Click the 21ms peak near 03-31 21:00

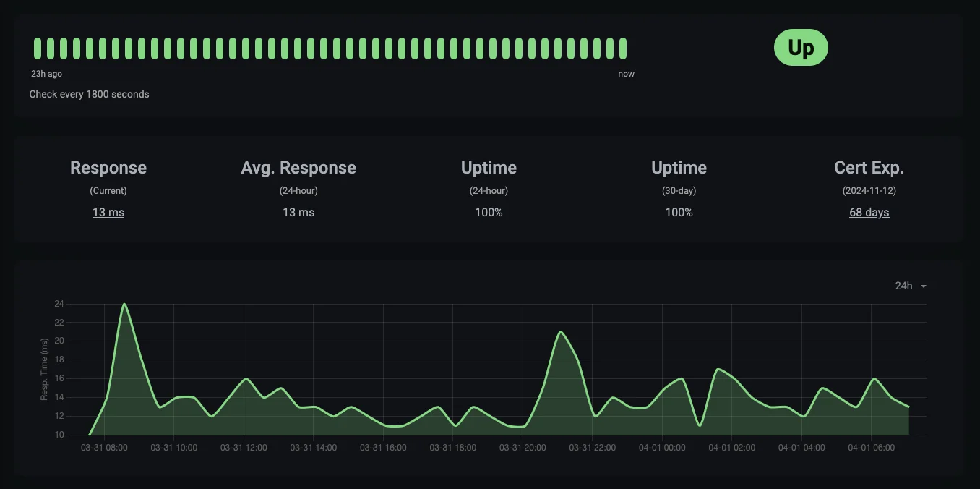562,332
